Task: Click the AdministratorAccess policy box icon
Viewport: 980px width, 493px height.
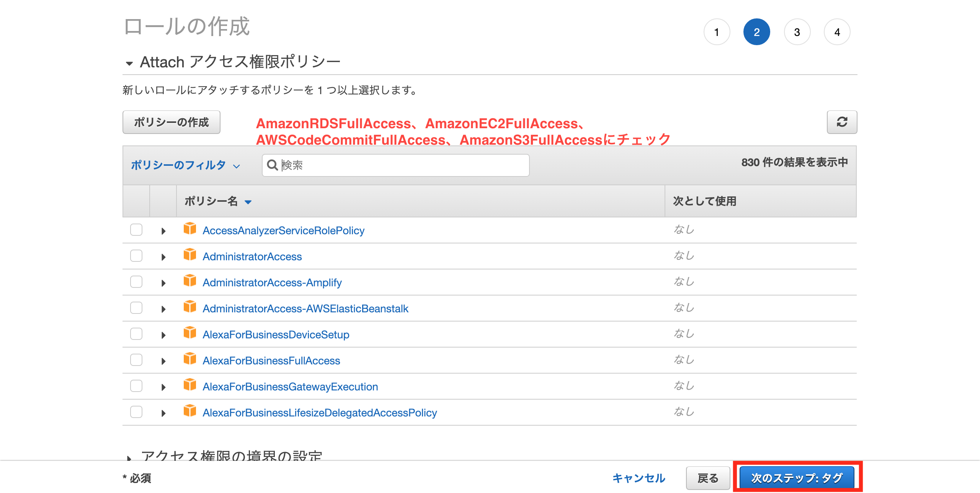Action: 189,255
